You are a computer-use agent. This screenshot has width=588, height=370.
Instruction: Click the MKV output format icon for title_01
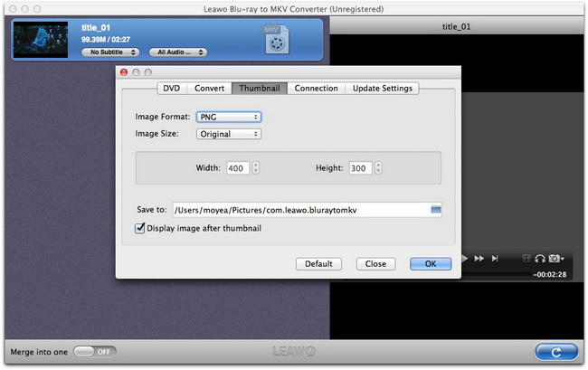[x=277, y=40]
